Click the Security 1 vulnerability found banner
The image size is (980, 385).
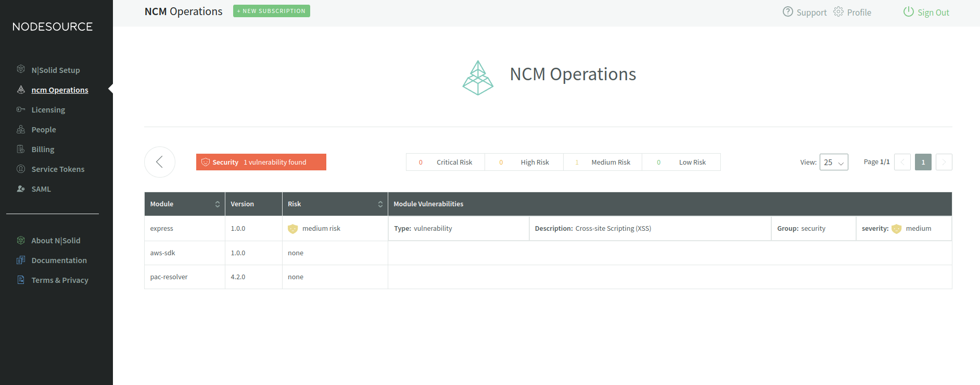click(261, 162)
